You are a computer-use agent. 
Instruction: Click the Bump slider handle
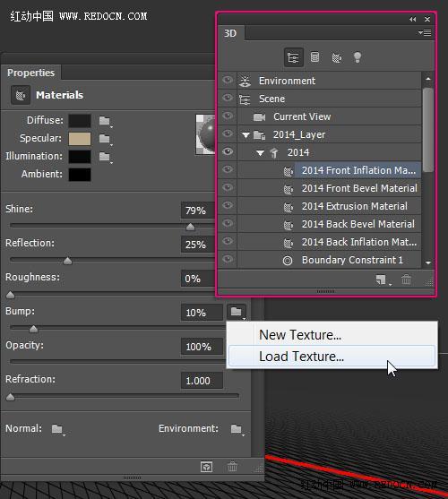tap(33, 329)
